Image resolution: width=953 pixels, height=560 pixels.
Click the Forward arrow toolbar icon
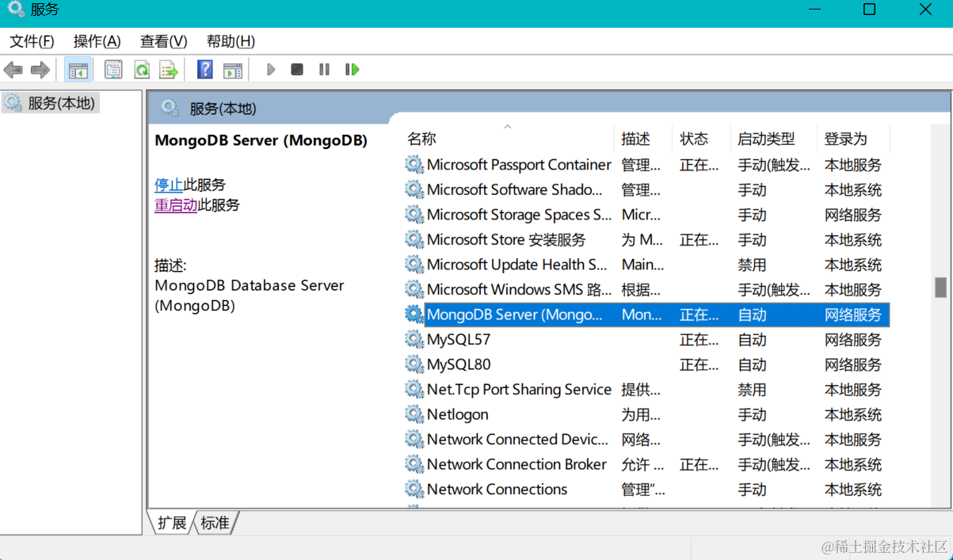[40, 70]
